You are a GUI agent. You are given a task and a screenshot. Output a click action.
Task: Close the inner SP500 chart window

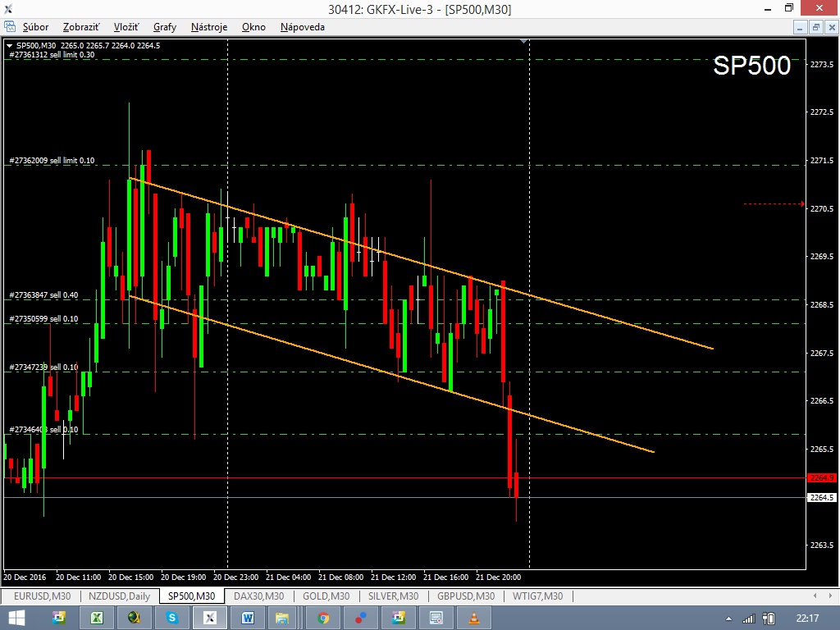pos(832,27)
